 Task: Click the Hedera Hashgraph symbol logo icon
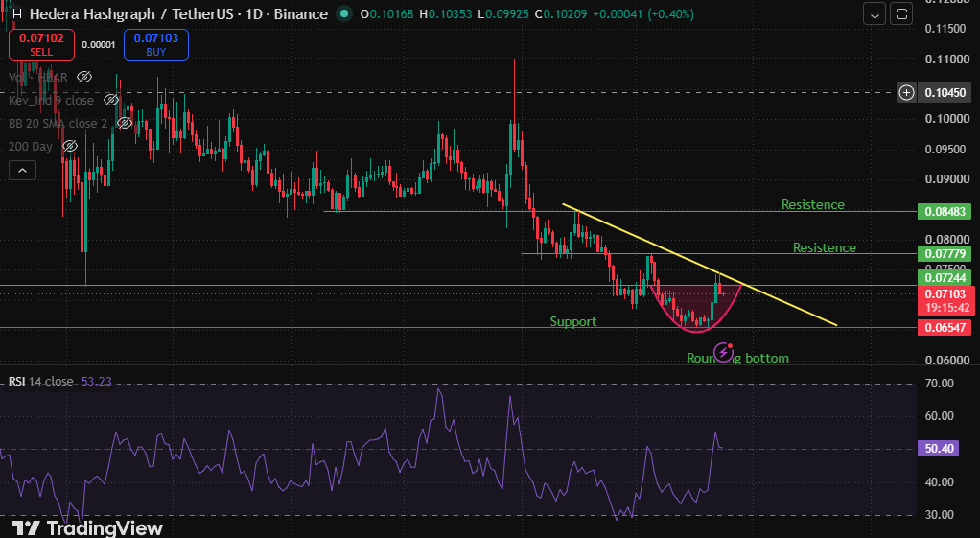pyautogui.click(x=17, y=13)
